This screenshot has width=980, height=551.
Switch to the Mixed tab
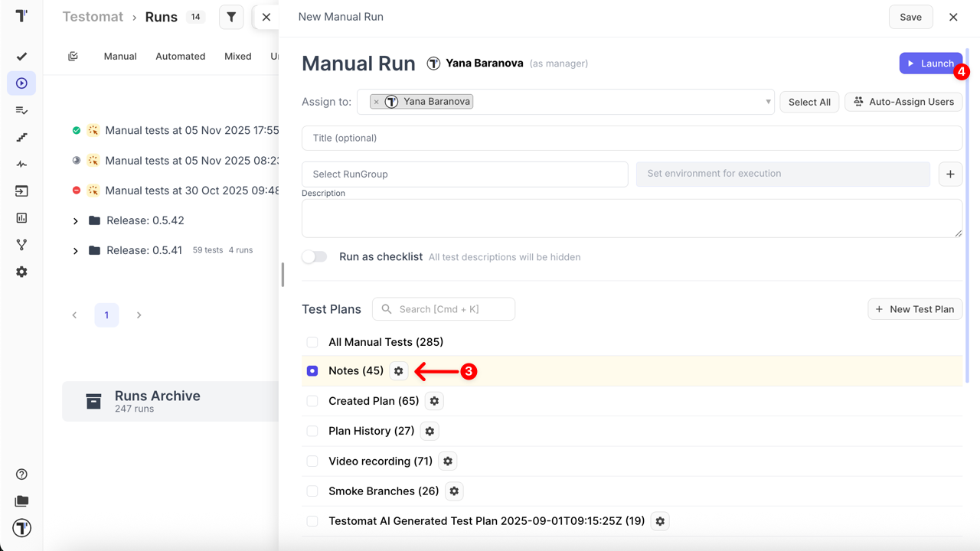[237, 57]
